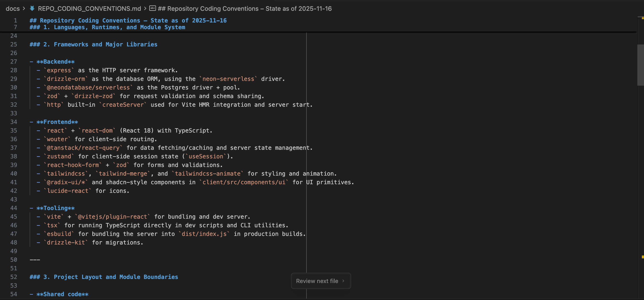The width and height of the screenshot is (644, 300).
Task: Click the vite code span on line 45
Action: (x=54, y=217)
